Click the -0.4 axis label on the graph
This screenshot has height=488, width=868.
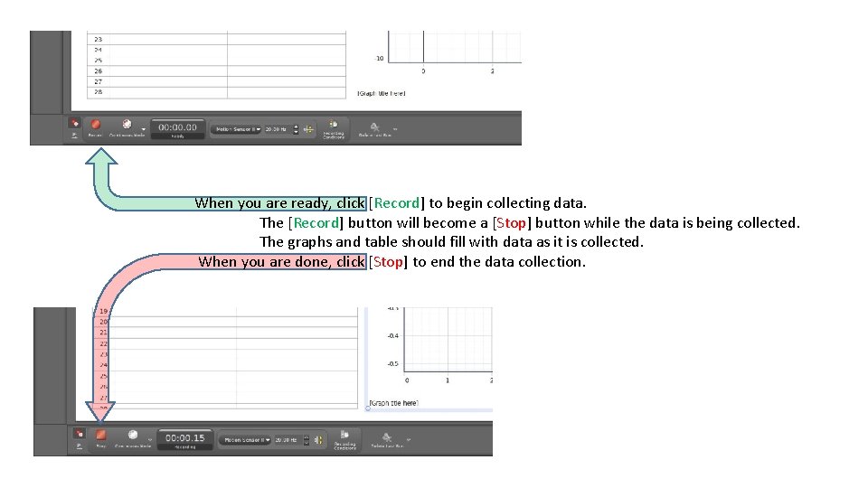point(392,336)
